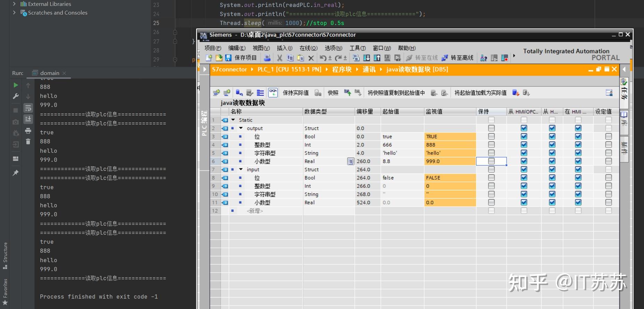
Task: Copy selection in TIA toolbar
Action: click(290, 58)
